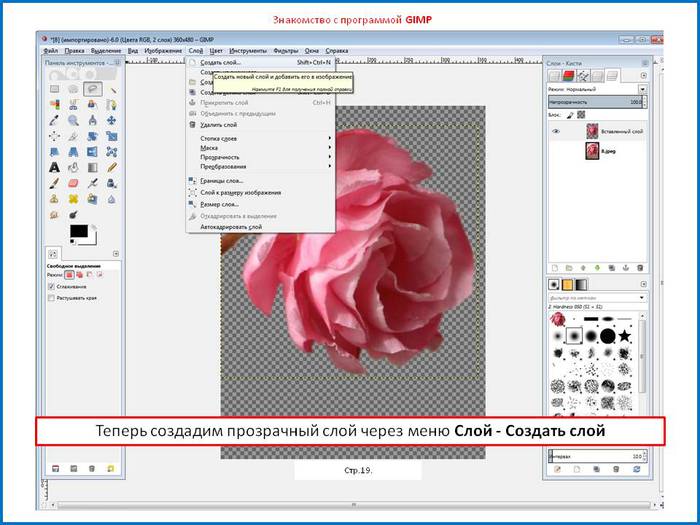The width and height of the screenshot is (700, 525).
Task: Select the Move tool
Action: (112, 121)
